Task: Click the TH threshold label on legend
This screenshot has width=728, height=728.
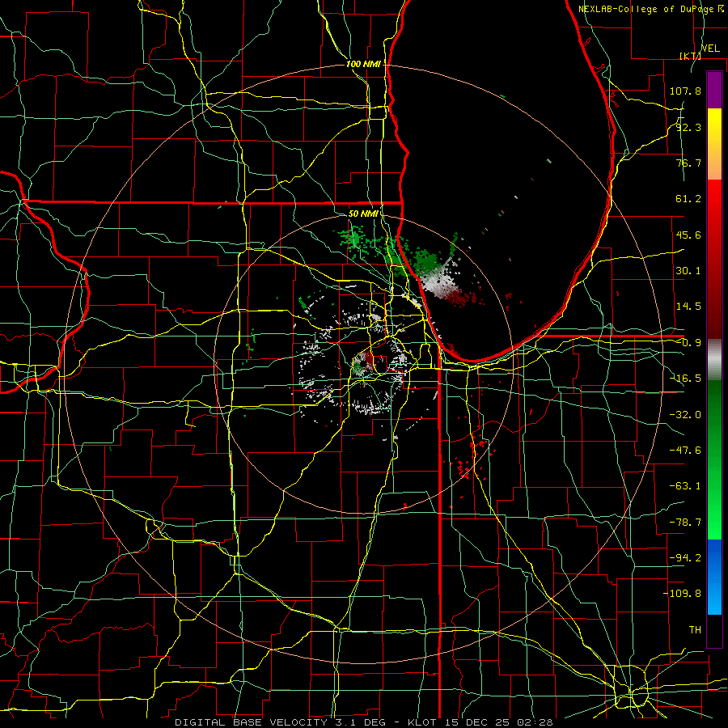Action: [695, 630]
